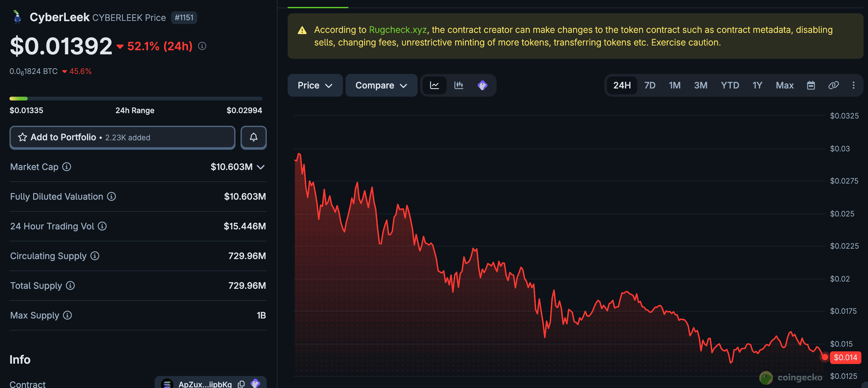Open the chart more options menu
The width and height of the screenshot is (868, 388).
click(853, 85)
